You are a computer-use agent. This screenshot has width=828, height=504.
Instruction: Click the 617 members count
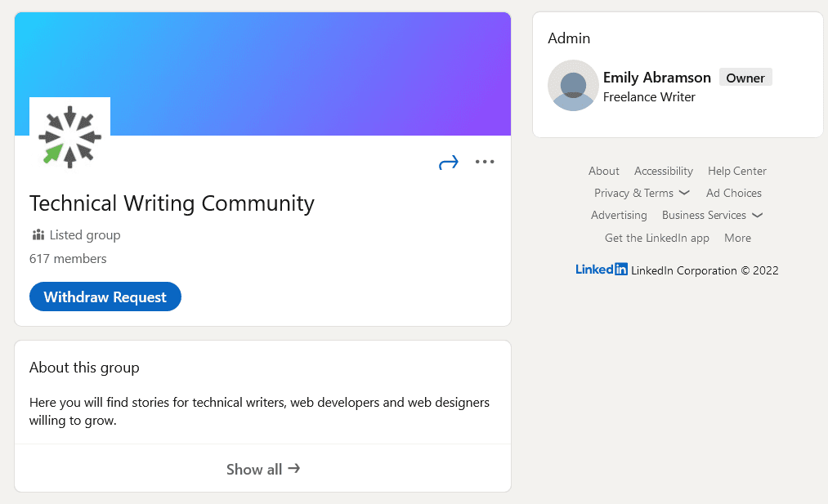(x=68, y=258)
